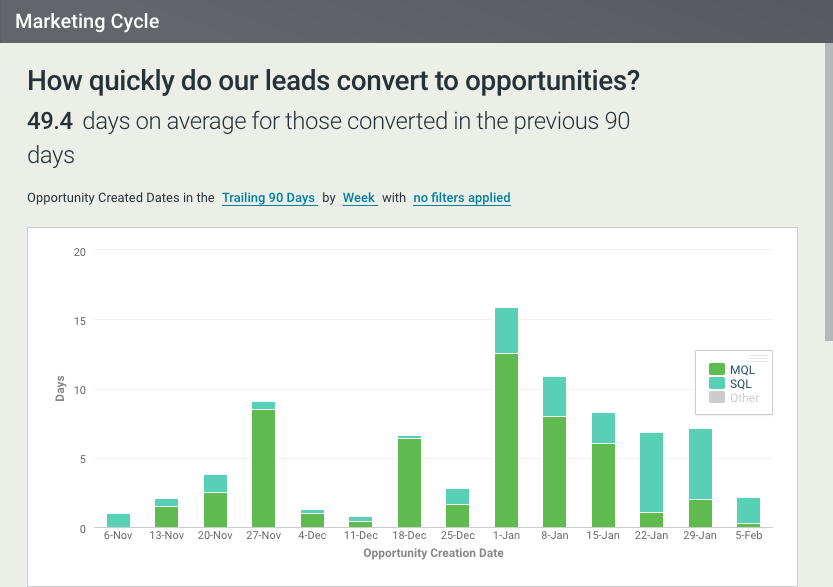Viewport: 833px width, 587px height.
Task: Enable the Other series label in legend
Action: [x=744, y=398]
